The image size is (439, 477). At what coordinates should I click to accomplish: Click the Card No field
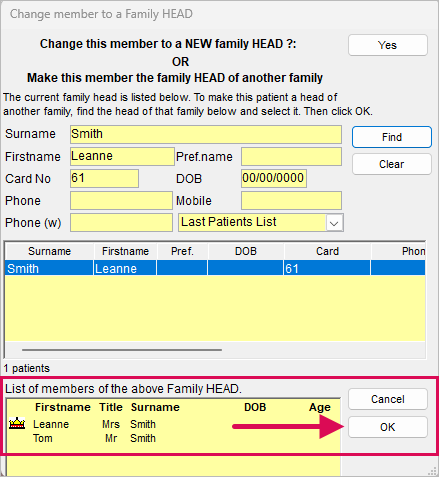(x=104, y=178)
